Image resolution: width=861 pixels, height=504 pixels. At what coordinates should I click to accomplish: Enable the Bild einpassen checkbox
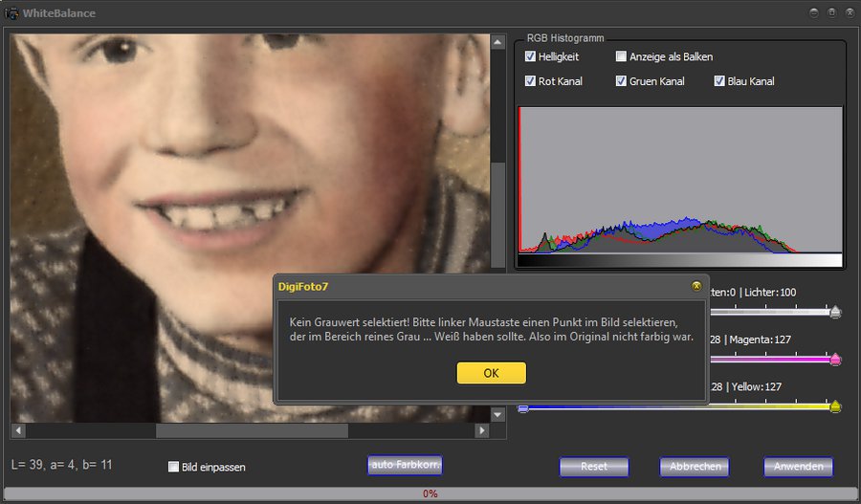coord(174,467)
